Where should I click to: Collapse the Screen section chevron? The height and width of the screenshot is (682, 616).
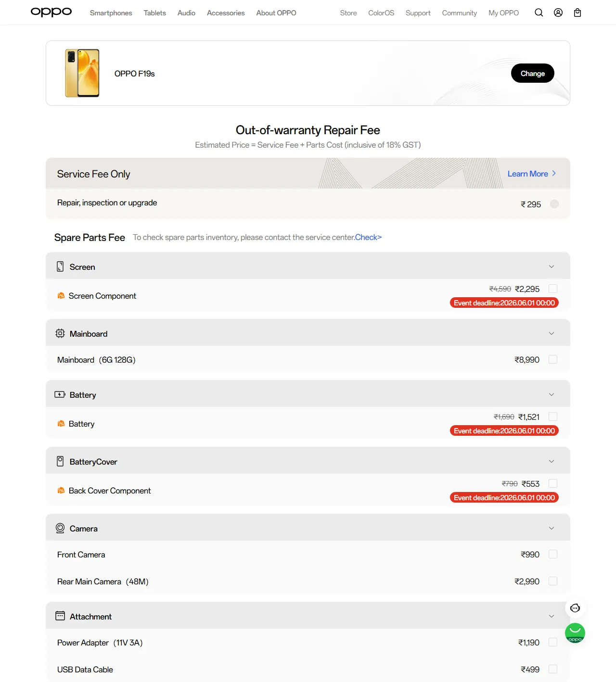click(552, 266)
